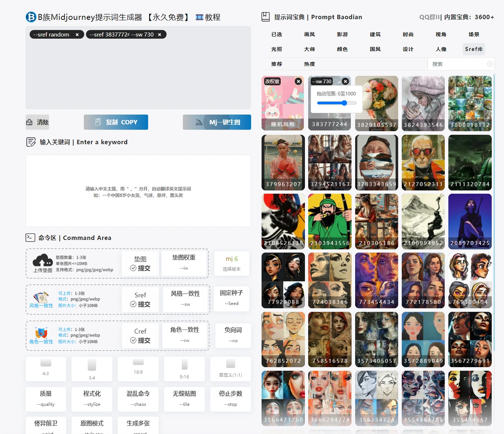504x434 pixels.
Task: Toggle the 无缝贴图 --tile option
Action: 184,399
